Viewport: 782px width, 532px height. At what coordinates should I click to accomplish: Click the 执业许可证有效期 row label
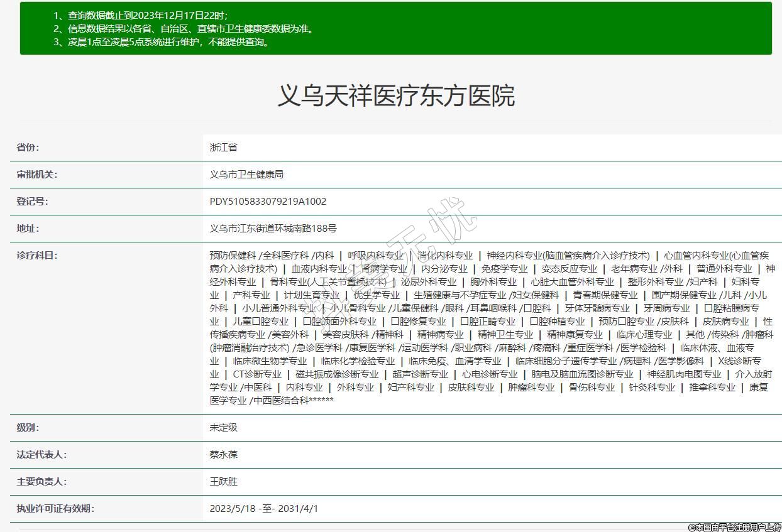pyautogui.click(x=55, y=509)
